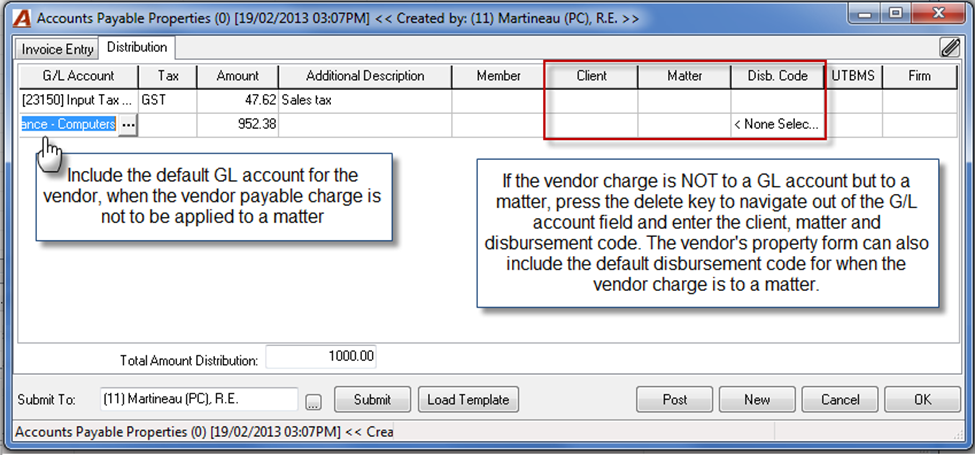Image resolution: width=975 pixels, height=455 pixels.
Task: Select the 952.38 amount cell
Action: (x=238, y=125)
